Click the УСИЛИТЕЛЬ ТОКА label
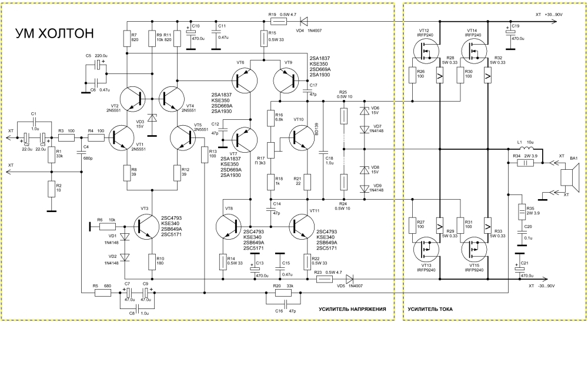Screen dimensions: 588x376 pos(430,310)
